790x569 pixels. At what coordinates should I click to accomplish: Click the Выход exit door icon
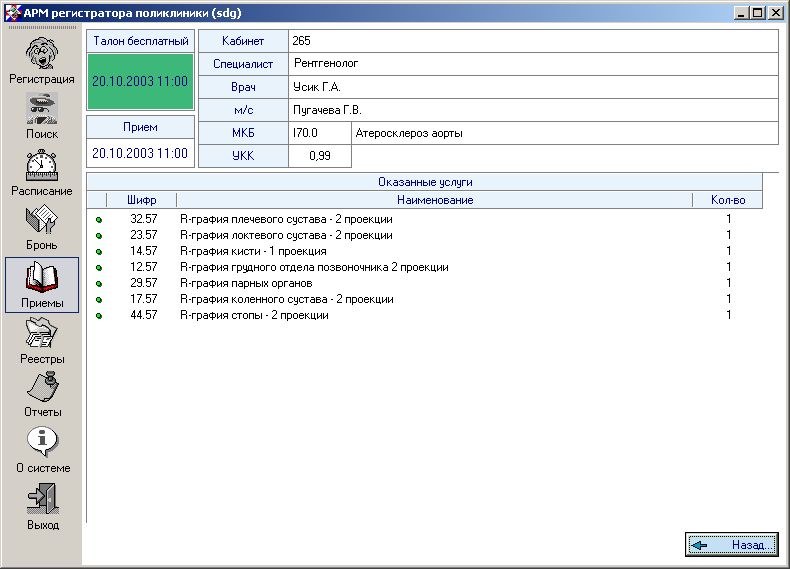(x=43, y=499)
